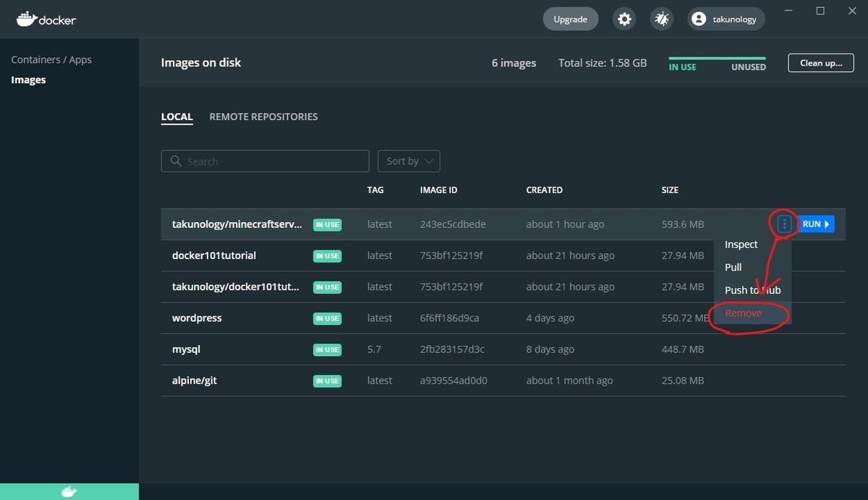Click the IN USE legend label in header
The image size is (868, 500).
(x=683, y=67)
